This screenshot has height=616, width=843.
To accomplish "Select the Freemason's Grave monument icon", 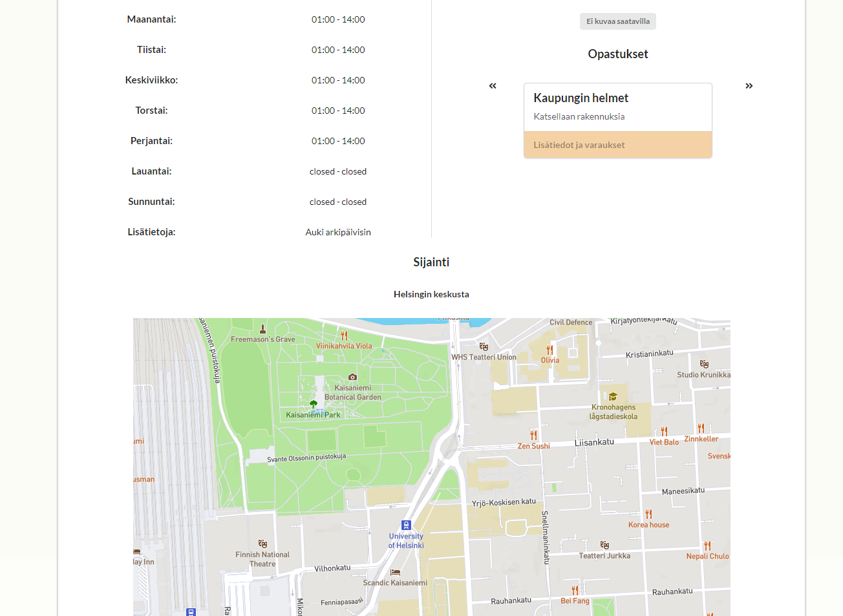I will (262, 328).
